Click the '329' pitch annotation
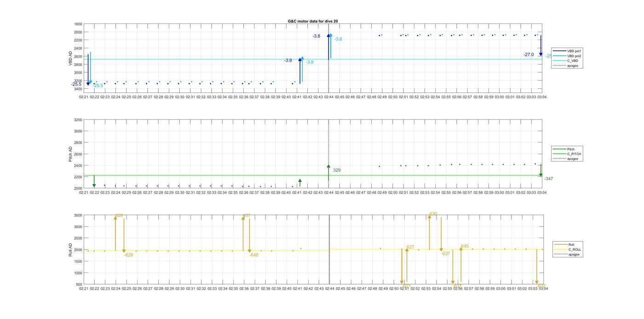This screenshot has width=644, height=319. click(337, 170)
